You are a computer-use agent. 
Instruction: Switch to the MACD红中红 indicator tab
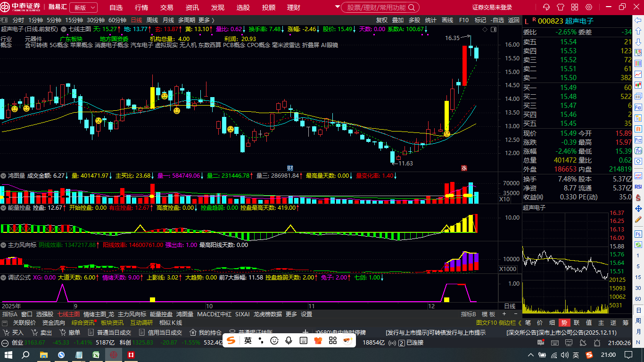click(215, 314)
